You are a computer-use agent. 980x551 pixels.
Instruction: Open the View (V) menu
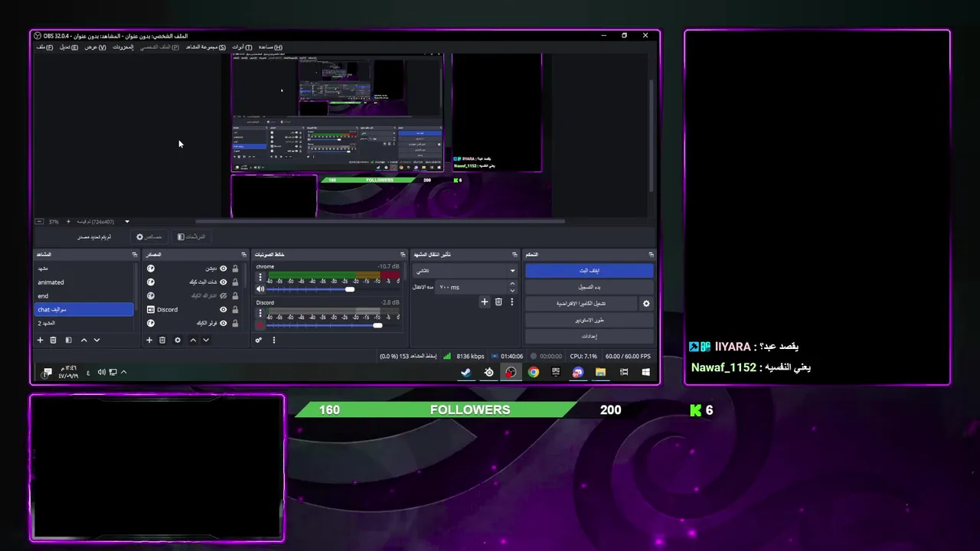95,47
